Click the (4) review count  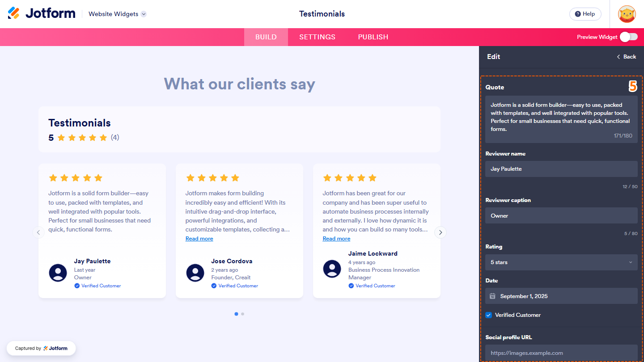tap(115, 138)
